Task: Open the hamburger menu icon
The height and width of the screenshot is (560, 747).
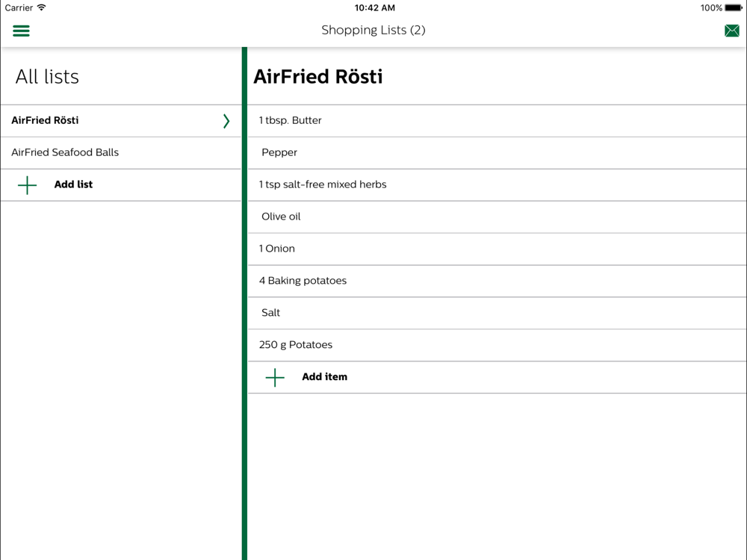Action: pyautogui.click(x=21, y=31)
